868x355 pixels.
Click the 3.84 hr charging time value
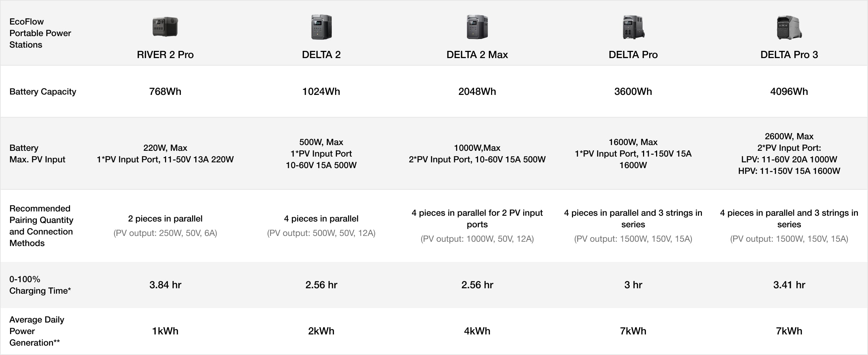click(x=165, y=285)
